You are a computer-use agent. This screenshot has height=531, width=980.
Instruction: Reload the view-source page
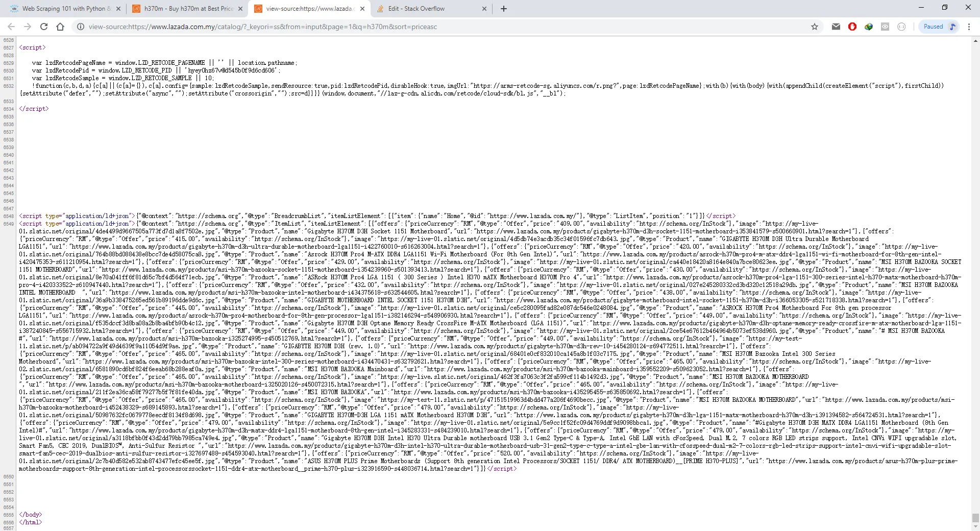(44, 27)
